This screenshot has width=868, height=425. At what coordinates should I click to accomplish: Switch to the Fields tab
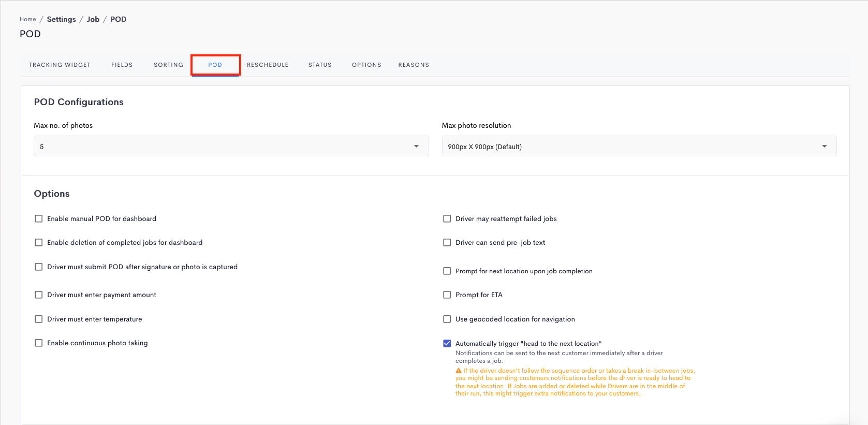point(122,65)
